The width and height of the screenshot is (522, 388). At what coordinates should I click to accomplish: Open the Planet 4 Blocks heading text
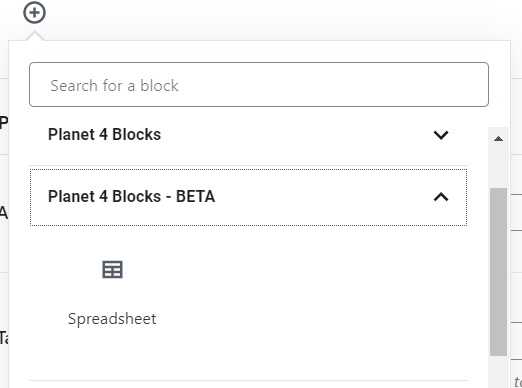104,135
